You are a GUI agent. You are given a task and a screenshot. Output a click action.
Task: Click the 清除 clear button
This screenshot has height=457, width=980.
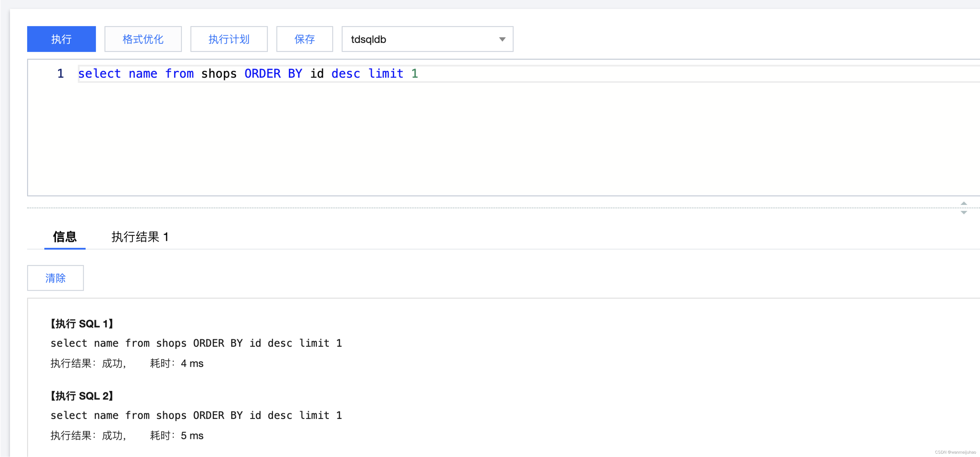(56, 278)
